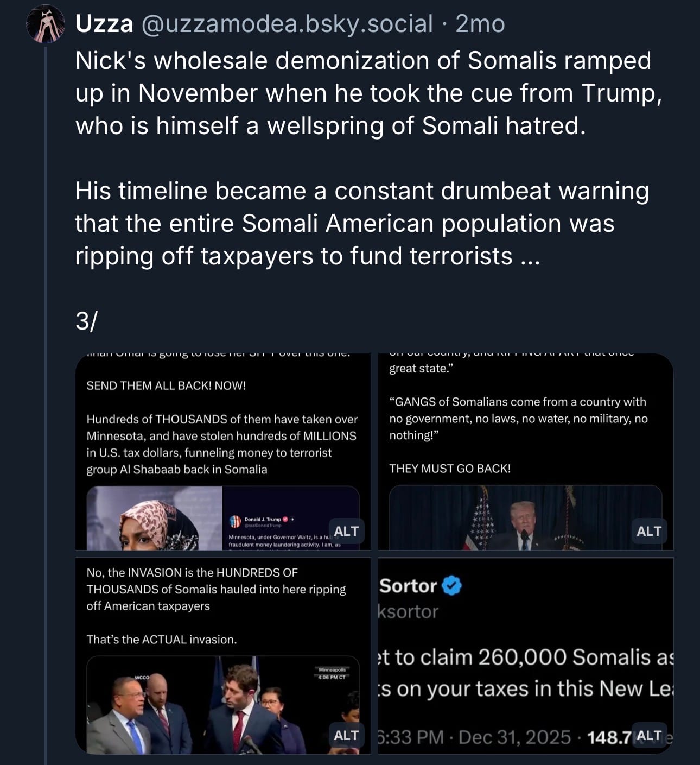Click the 2mo post timestamp
Image resolution: width=700 pixels, height=765 pixels.
[480, 24]
